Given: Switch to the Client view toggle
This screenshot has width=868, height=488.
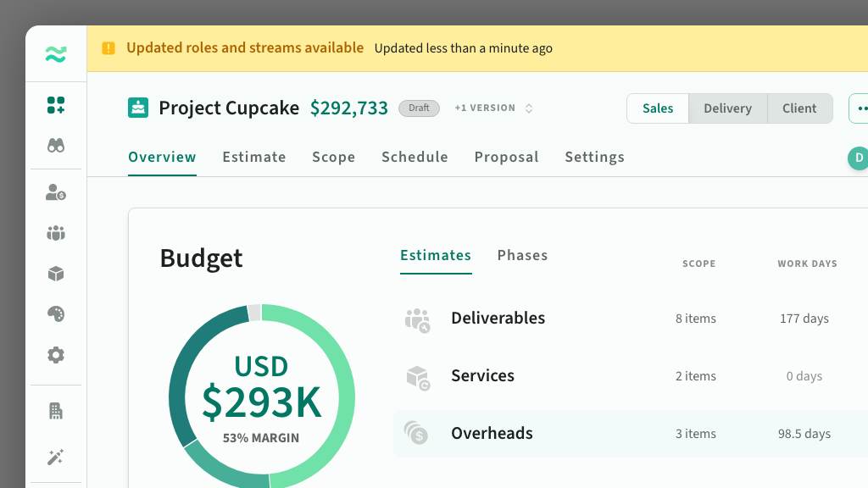Looking at the screenshot, I should click(799, 108).
